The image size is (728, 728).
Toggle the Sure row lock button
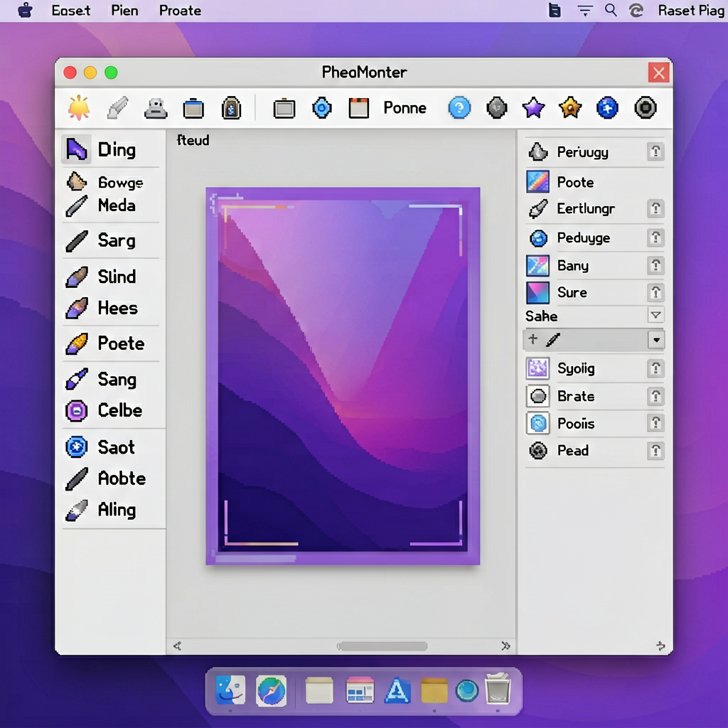[x=655, y=292]
